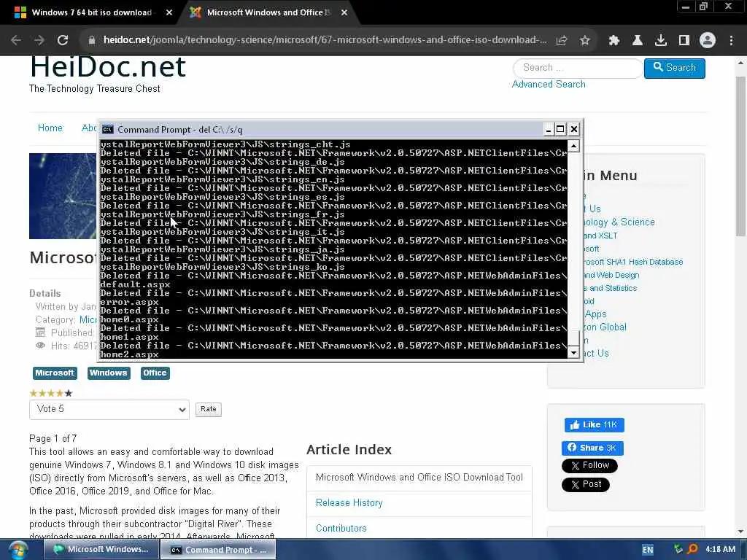The height and width of the screenshot is (560, 747).
Task: Open the and Statistics sidebar link
Action: (x=611, y=288)
